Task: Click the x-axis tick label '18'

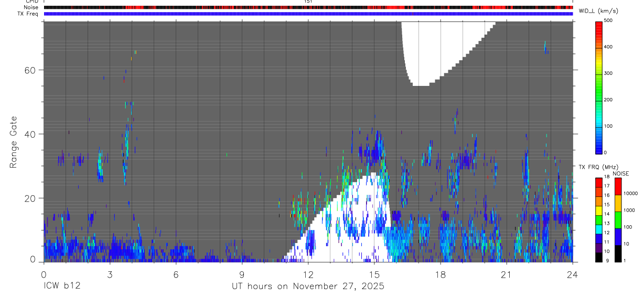Action: [441, 274]
